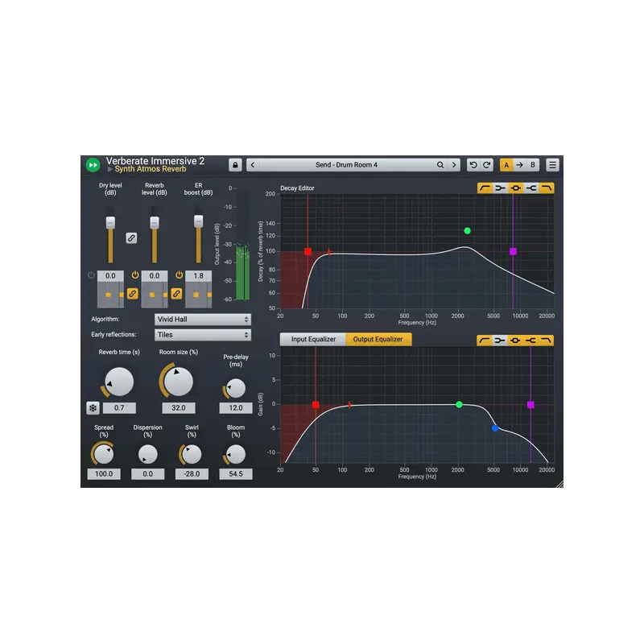Image resolution: width=644 pixels, height=644 pixels.
Task: Click the green fast-forward logo icon
Action: 93,165
